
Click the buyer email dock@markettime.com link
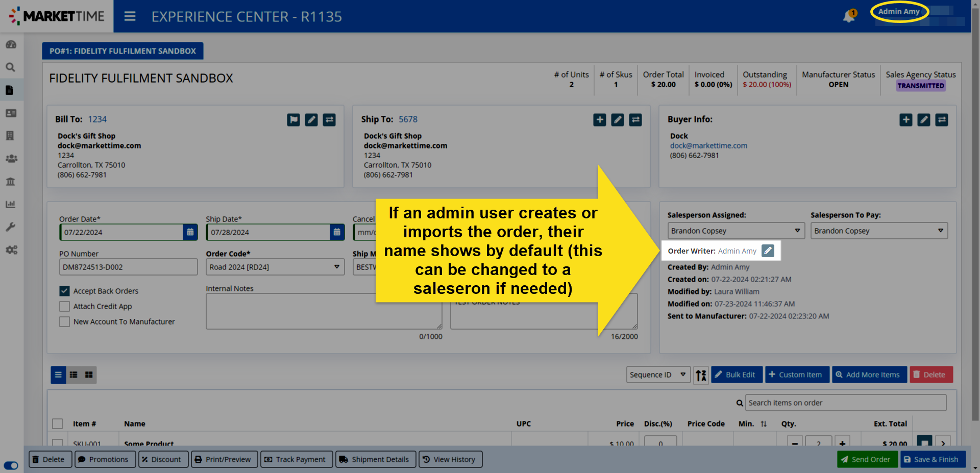click(x=708, y=145)
